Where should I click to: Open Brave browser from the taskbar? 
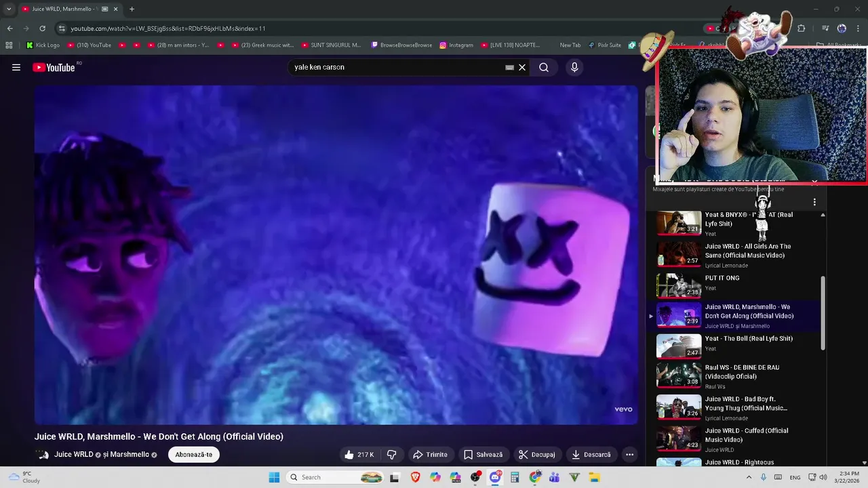[x=415, y=477]
